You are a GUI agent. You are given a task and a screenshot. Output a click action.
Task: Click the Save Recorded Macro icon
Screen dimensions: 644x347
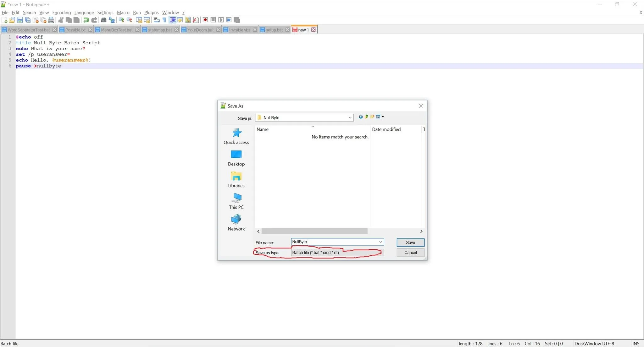click(x=237, y=20)
